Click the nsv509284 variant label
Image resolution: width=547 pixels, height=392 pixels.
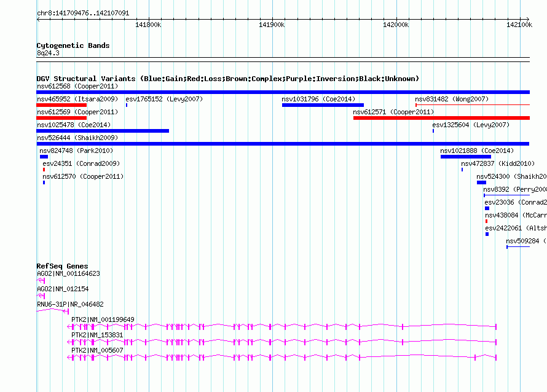pos(526,241)
